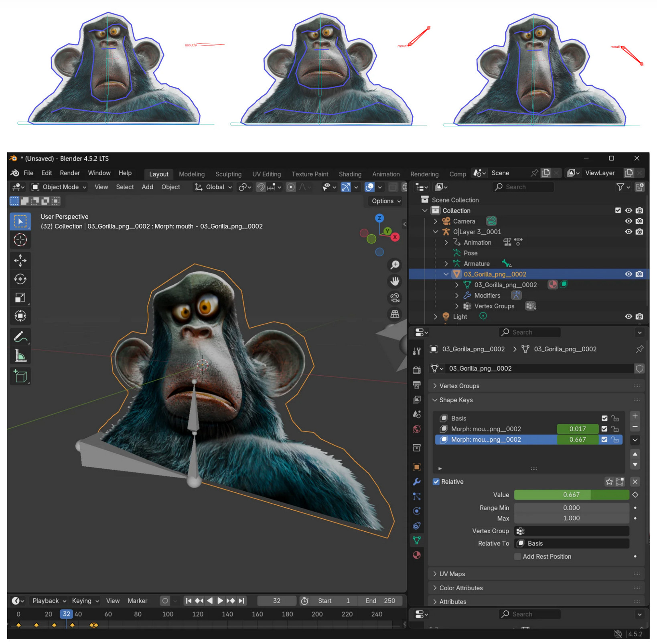Adjust the shape key Value slider
Viewport: 657px width, 644px height.
(x=571, y=495)
